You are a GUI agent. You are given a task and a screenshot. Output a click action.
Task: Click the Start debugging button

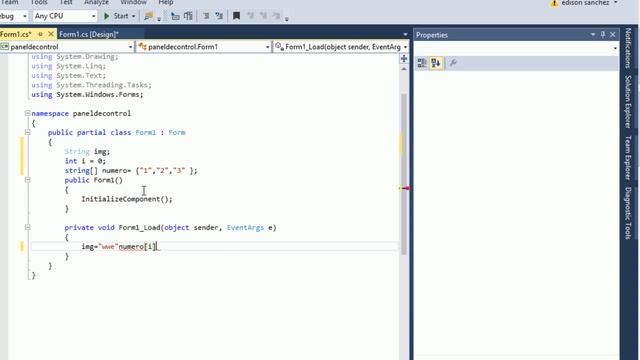click(x=116, y=16)
